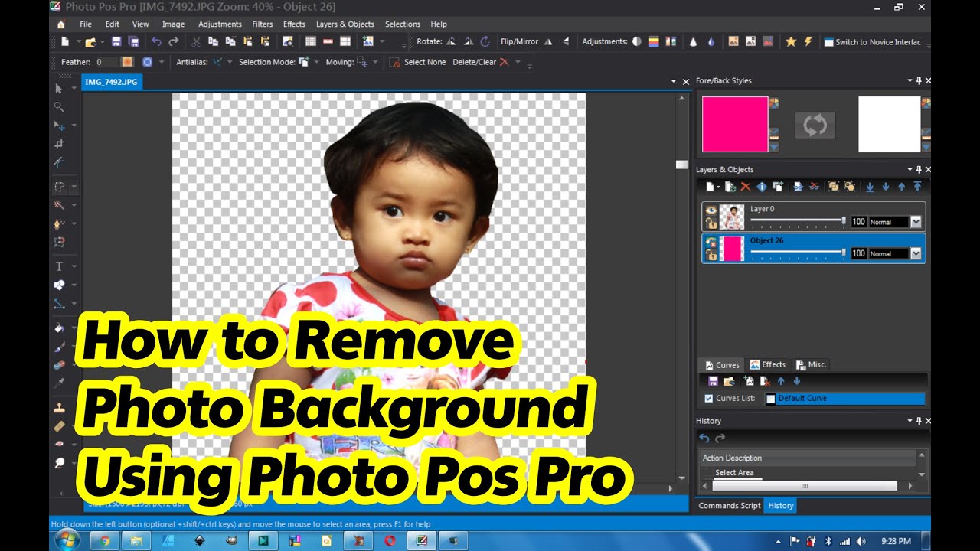
Task: Expand the Selection Mode dropdown arrow
Action: click(316, 62)
